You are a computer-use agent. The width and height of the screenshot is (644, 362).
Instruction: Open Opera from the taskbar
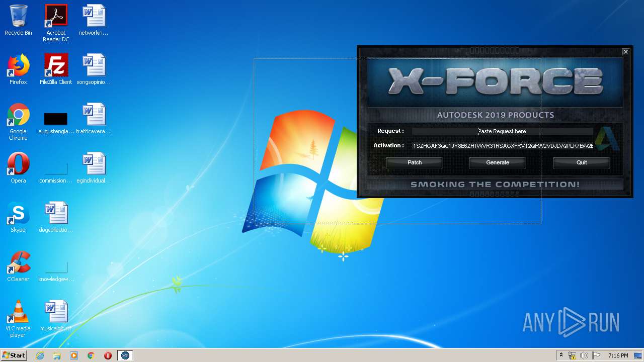[x=108, y=355]
